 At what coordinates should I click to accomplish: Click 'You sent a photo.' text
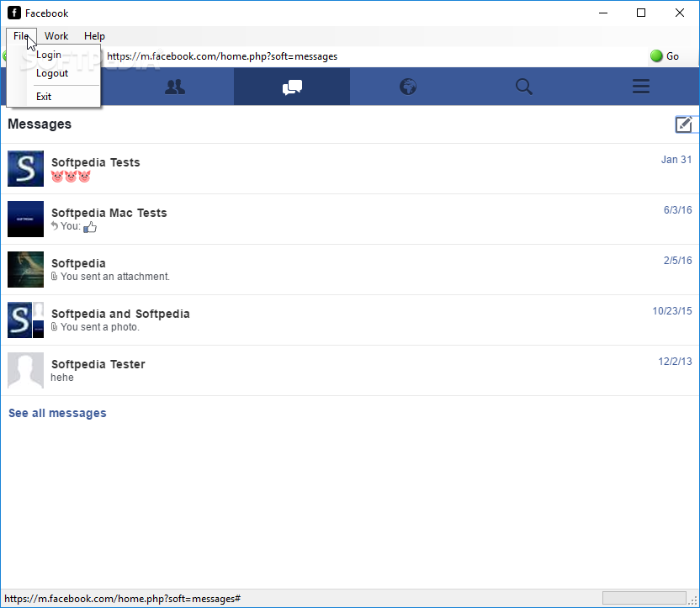coord(100,327)
